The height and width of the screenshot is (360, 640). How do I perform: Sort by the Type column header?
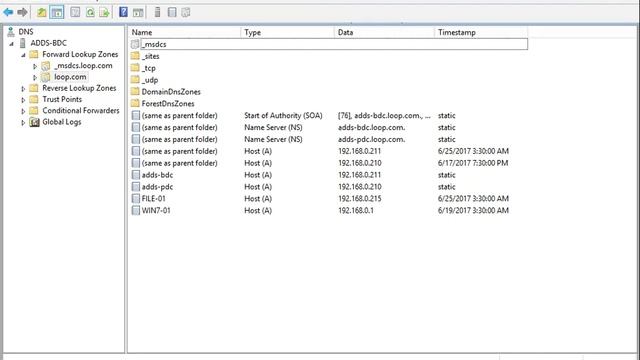288,32
